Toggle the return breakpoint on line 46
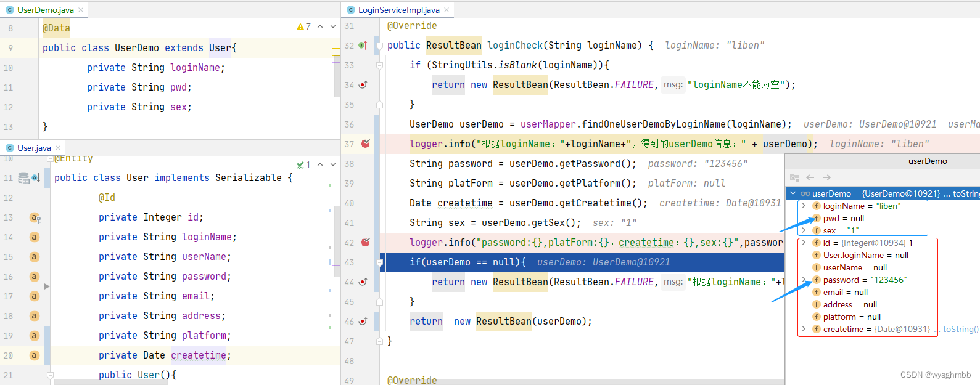The height and width of the screenshot is (385, 980). point(363,322)
